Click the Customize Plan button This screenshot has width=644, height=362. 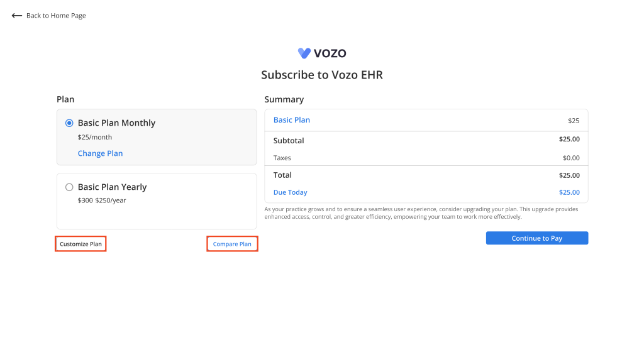81,244
